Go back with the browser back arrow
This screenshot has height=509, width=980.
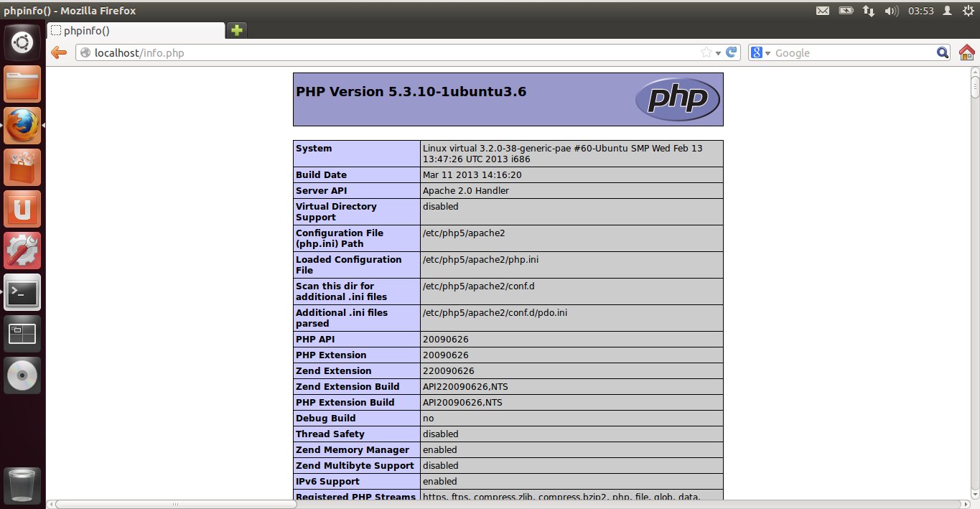pyautogui.click(x=59, y=52)
